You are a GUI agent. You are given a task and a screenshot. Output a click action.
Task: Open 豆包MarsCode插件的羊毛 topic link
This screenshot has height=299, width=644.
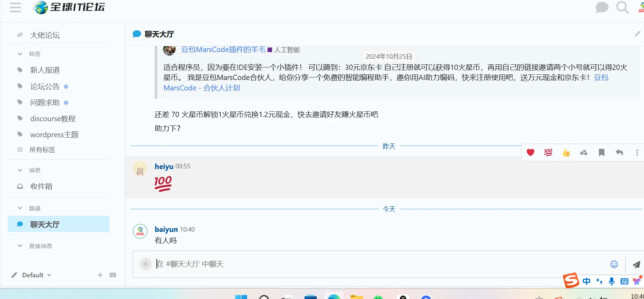tap(223, 50)
